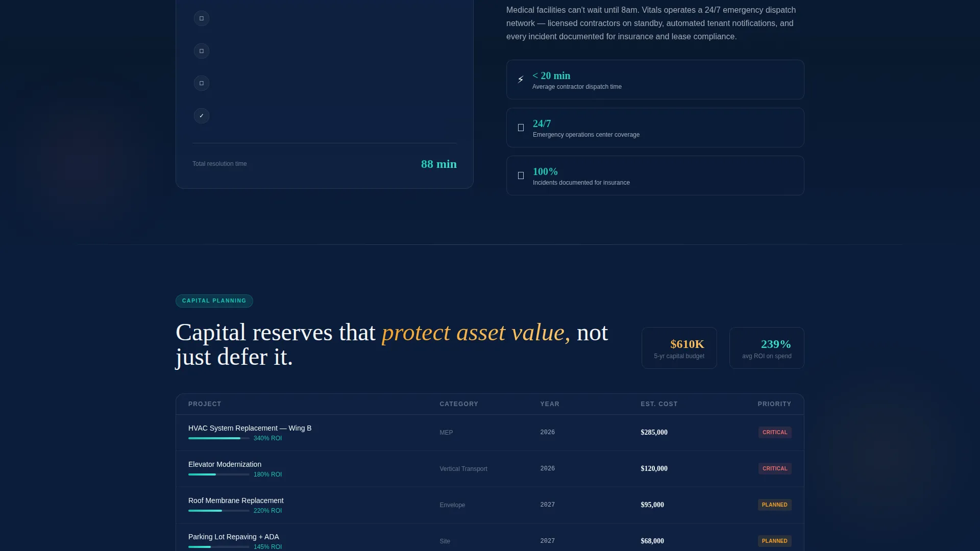This screenshot has width=980, height=551.
Task: Select 'HVAC System Replacement — Wing B' project name
Action: pos(250,428)
